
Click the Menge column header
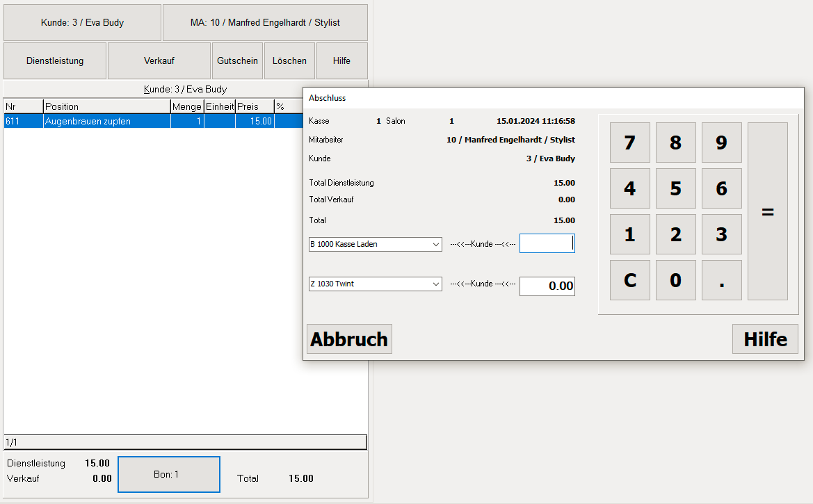click(x=187, y=106)
